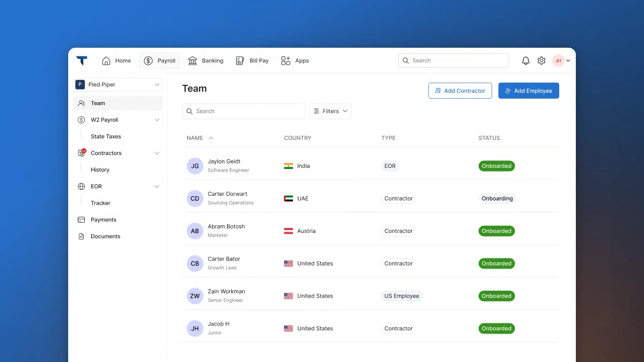Select Team in the sidebar
Screen dimensions: 644x362
tap(118, 103)
